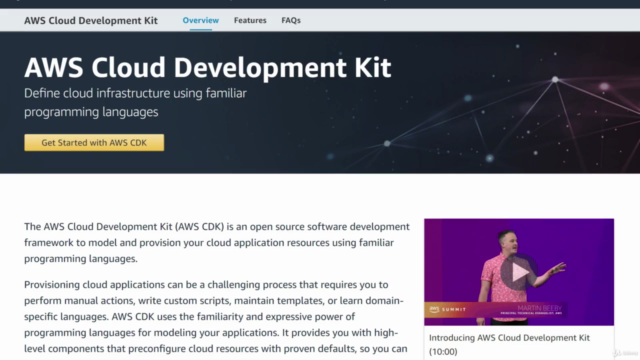Open the AWS Summit video thumbnail
The image size is (640, 360).
pos(519,272)
